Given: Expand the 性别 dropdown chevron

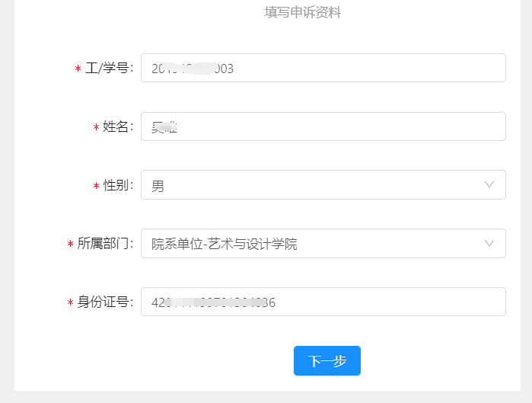Looking at the screenshot, I should [489, 185].
